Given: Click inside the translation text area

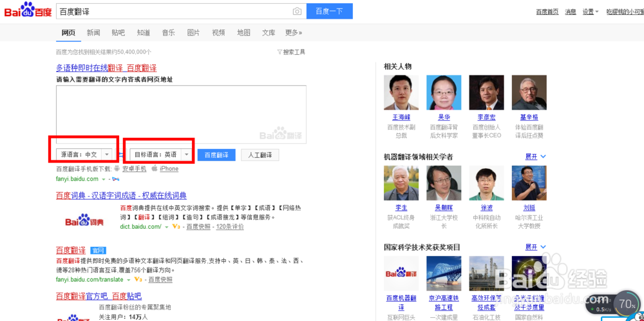Looking at the screenshot, I should click(181, 114).
